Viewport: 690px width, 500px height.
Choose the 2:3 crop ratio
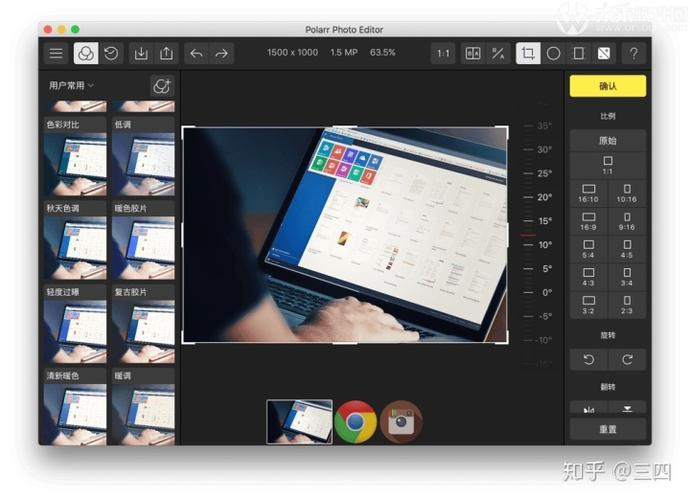[x=627, y=305]
